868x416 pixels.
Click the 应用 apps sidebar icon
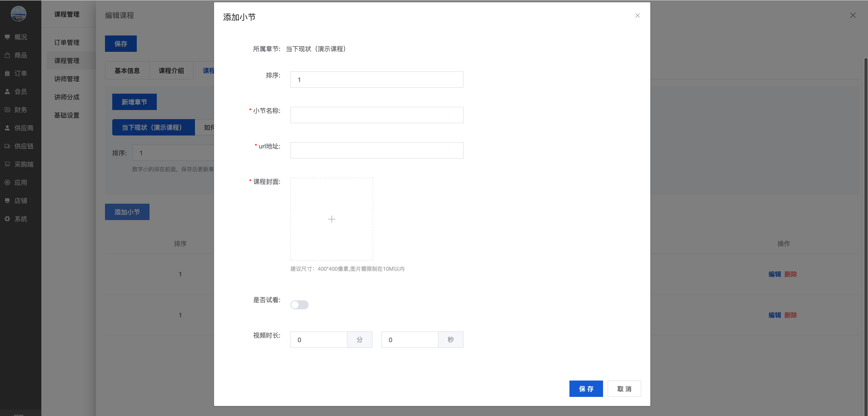click(7, 182)
